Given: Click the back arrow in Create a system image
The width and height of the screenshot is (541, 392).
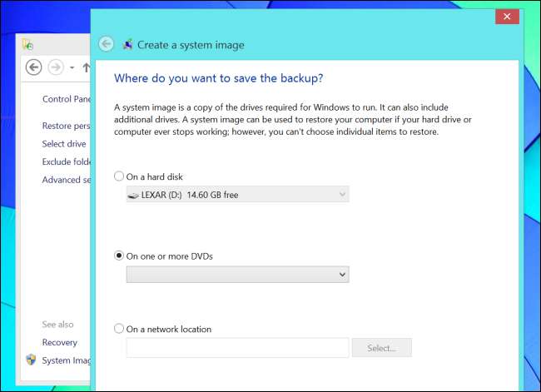Looking at the screenshot, I should (x=106, y=44).
